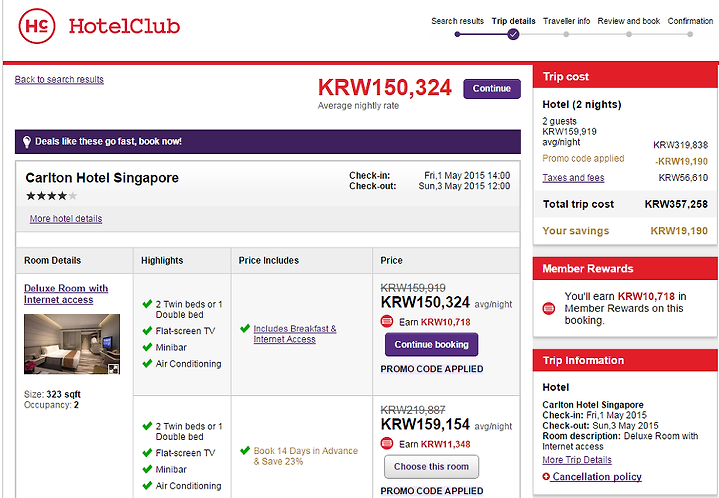
Task: Click rewards icon beside Earn KRW10,718
Action: [x=387, y=321]
